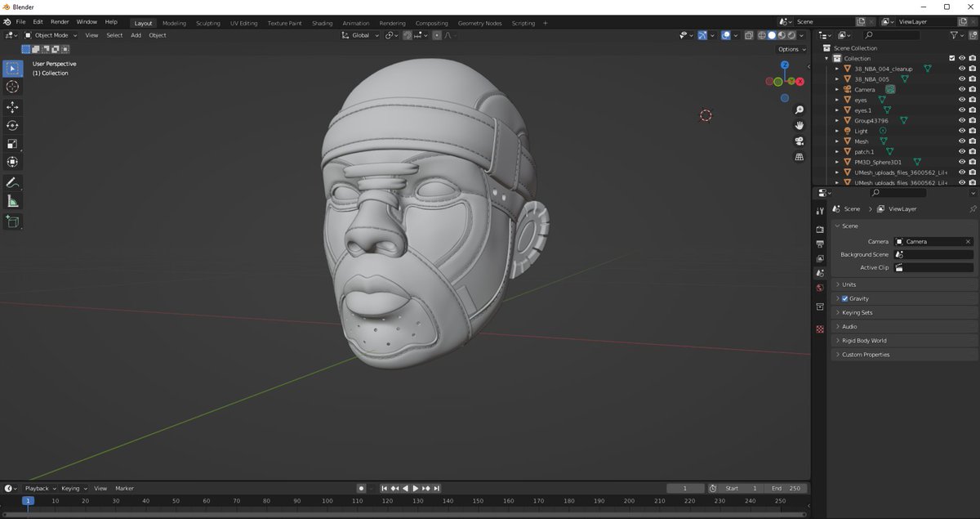This screenshot has width=980, height=519.
Task: Toggle proportional editing button
Action: (437, 35)
